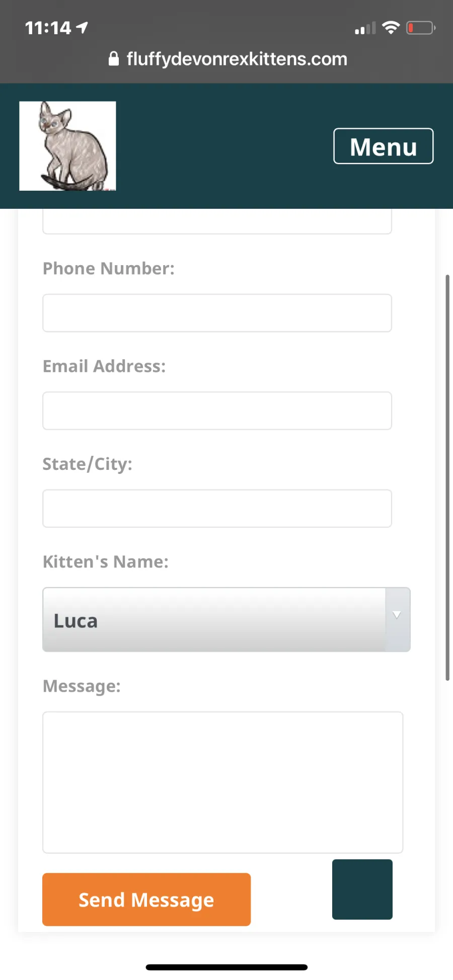Image resolution: width=453 pixels, height=980 pixels.
Task: Tap the home indicator bar at bottom
Action: [x=226, y=967]
